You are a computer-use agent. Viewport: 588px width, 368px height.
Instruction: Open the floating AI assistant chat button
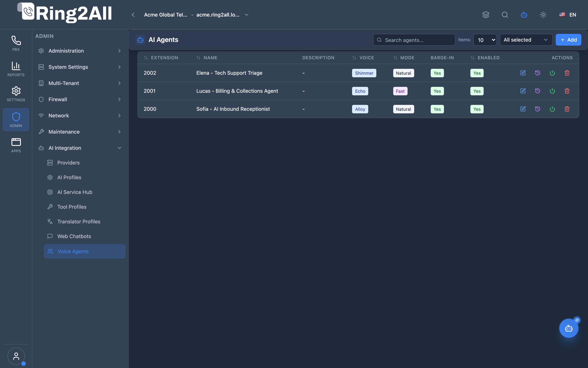[569, 328]
